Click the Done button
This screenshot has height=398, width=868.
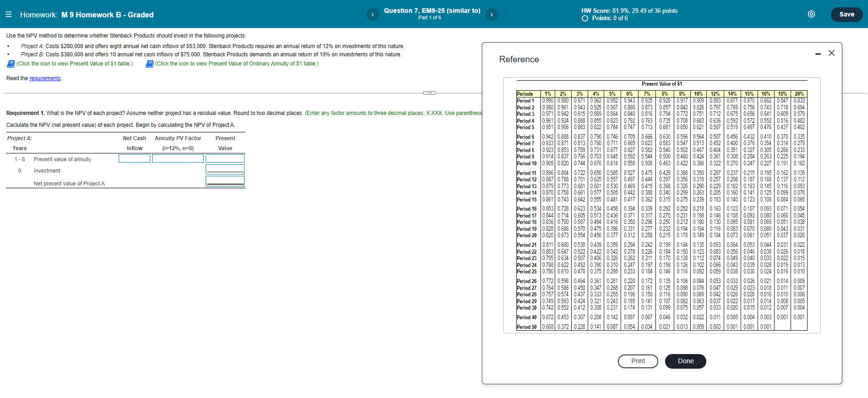pos(686,361)
